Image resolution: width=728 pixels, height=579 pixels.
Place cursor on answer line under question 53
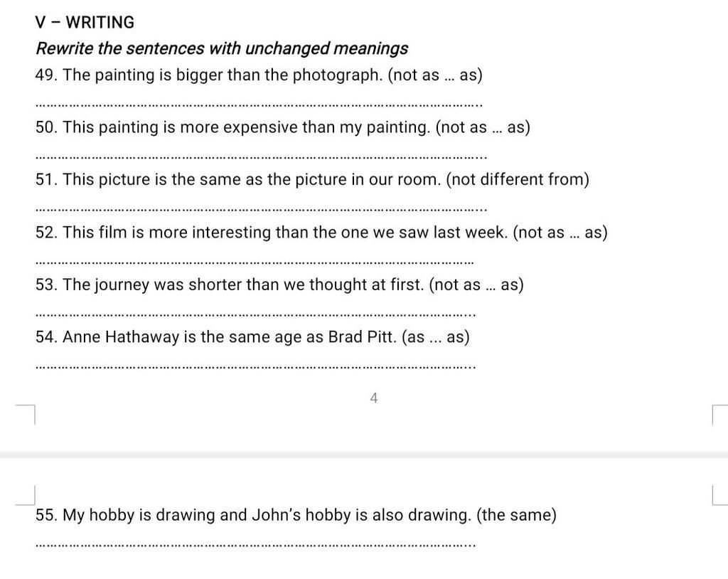(x=255, y=315)
